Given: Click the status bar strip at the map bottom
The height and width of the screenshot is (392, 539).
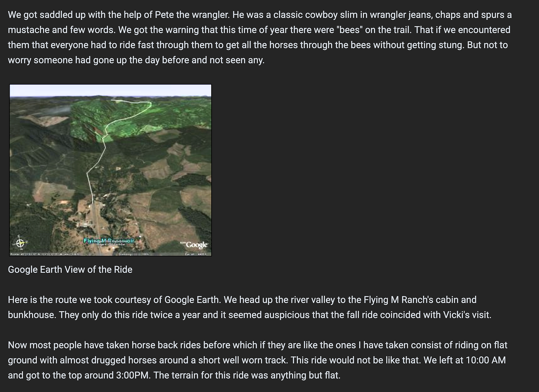Looking at the screenshot, I should pos(110,254).
